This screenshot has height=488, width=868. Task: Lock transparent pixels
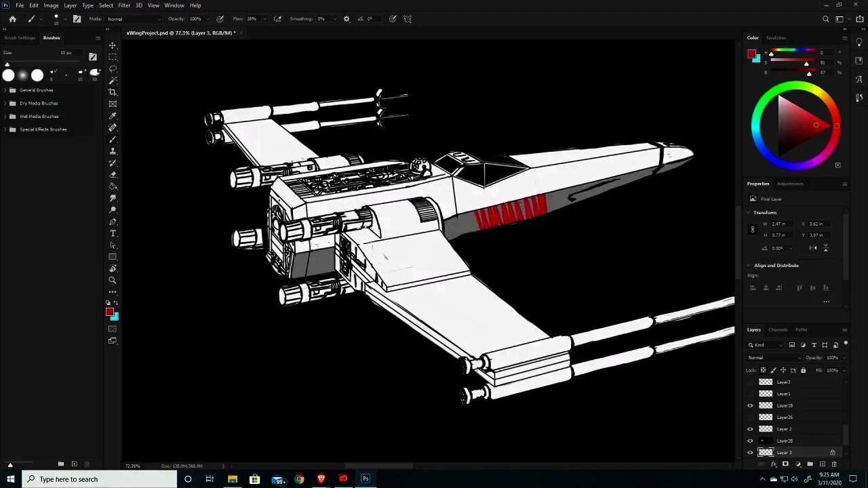click(x=763, y=370)
